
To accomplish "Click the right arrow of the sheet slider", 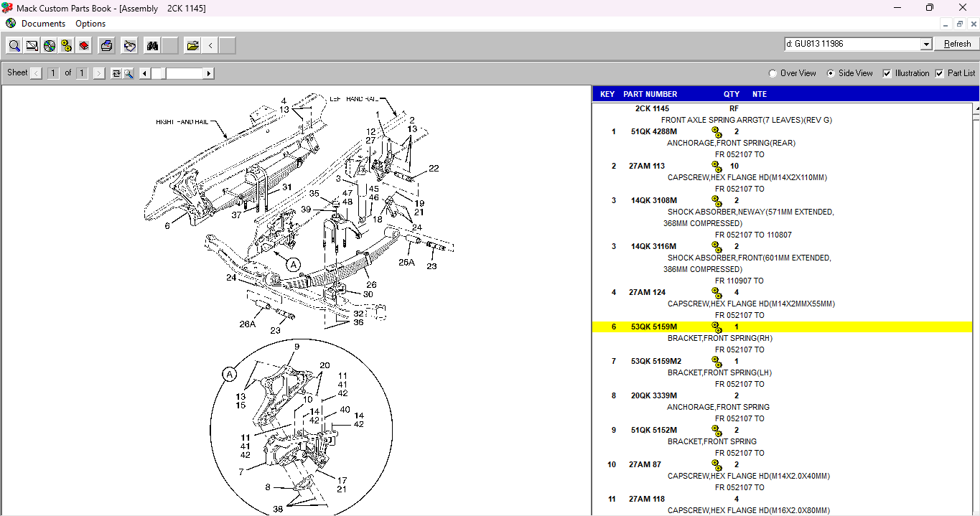I will tap(209, 73).
